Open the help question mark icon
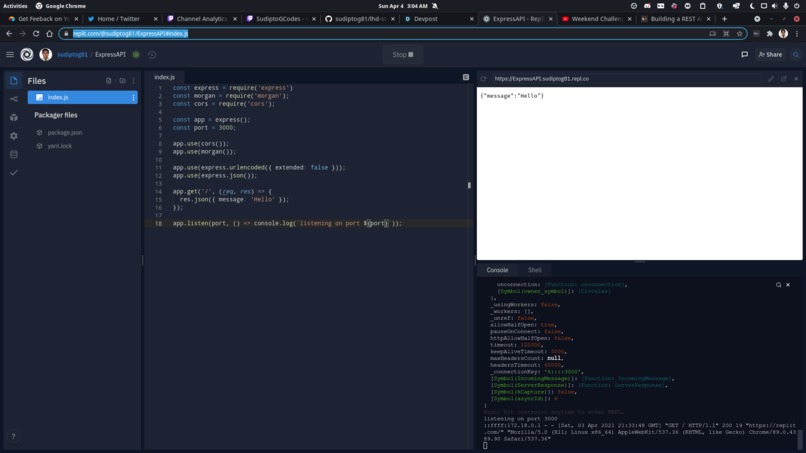 13,436
